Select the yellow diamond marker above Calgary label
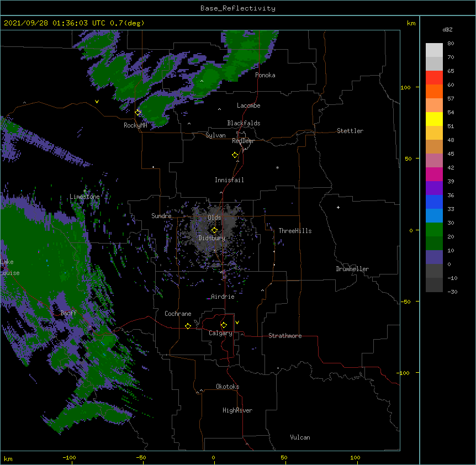Viewport: 476px width, 465px height. point(224,325)
